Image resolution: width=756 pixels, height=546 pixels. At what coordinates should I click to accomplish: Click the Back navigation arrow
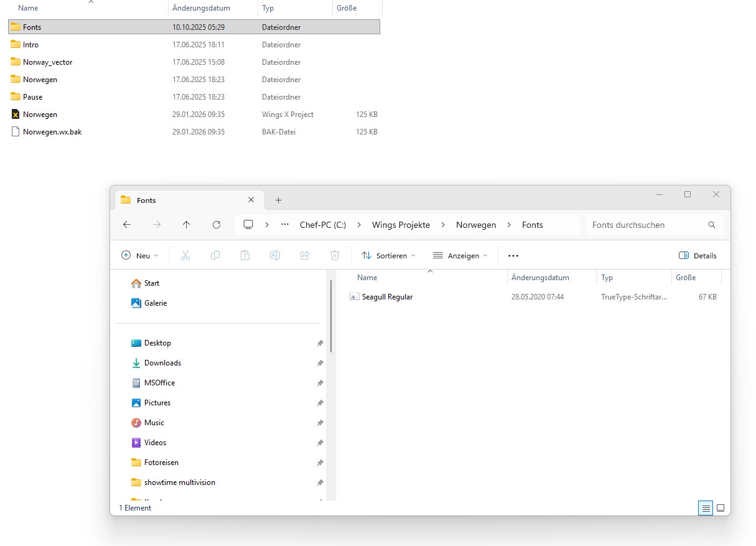[127, 225]
